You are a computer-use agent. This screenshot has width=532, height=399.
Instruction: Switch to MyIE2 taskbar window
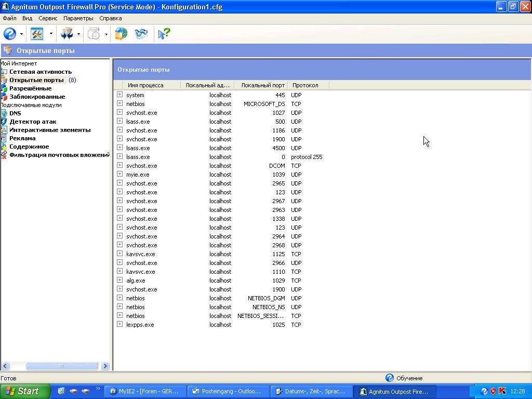point(145,392)
